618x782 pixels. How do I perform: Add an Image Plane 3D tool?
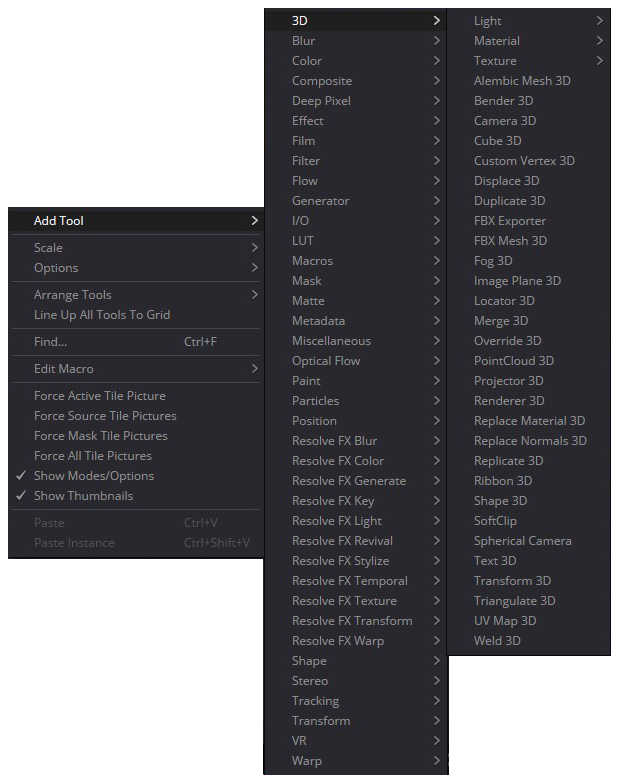point(529,281)
